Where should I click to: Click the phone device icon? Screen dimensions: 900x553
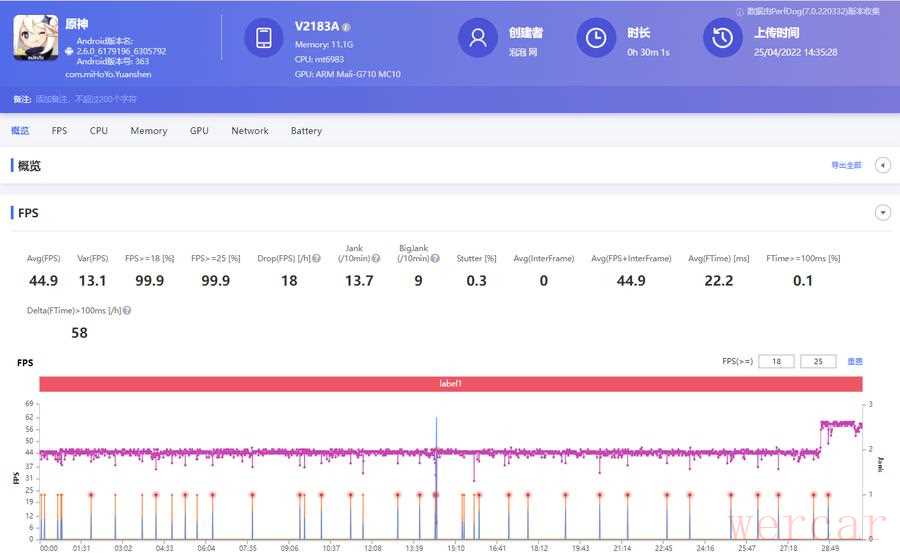click(x=264, y=38)
